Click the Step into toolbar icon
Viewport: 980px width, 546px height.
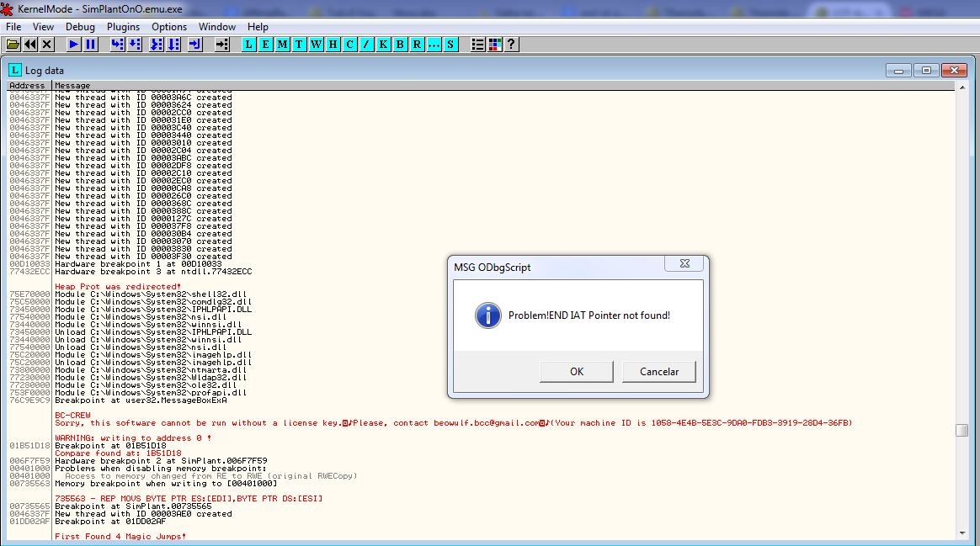(x=117, y=45)
